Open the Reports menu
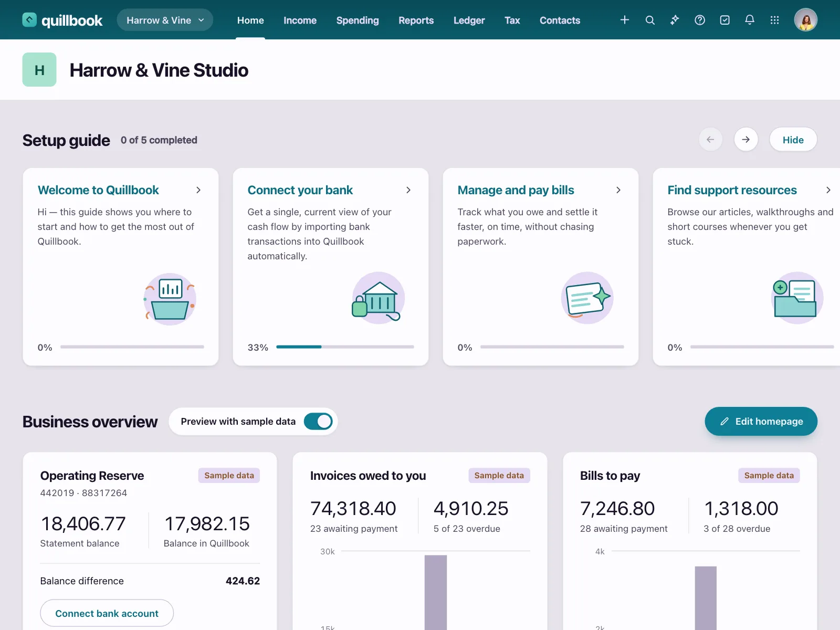840x630 pixels. pos(416,20)
